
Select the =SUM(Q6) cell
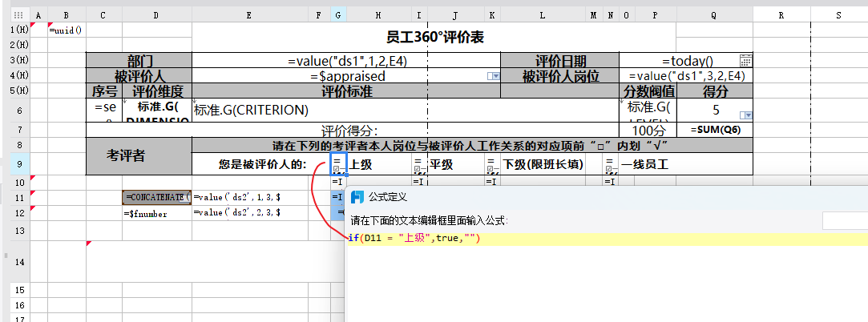[x=715, y=130]
